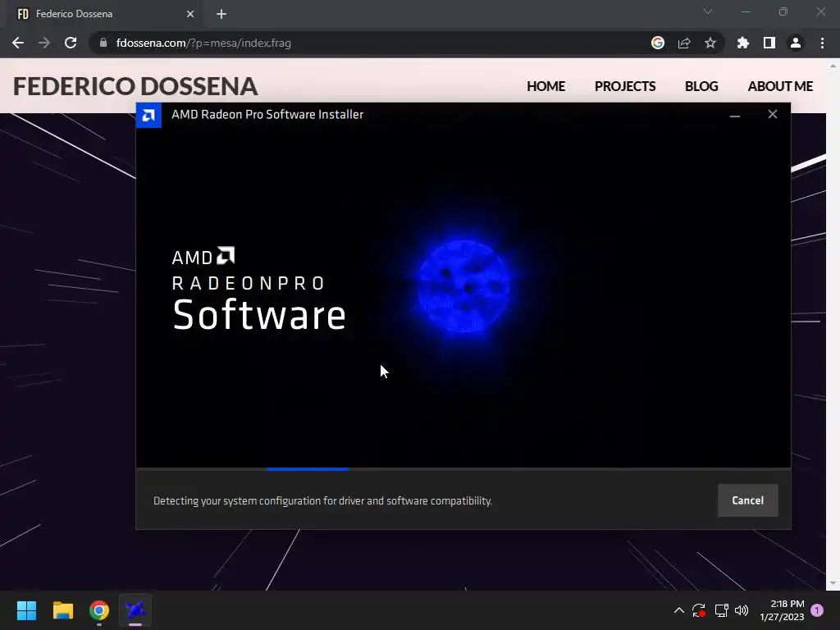
Task: Open Chrome extensions puzzle icon
Action: pos(742,43)
